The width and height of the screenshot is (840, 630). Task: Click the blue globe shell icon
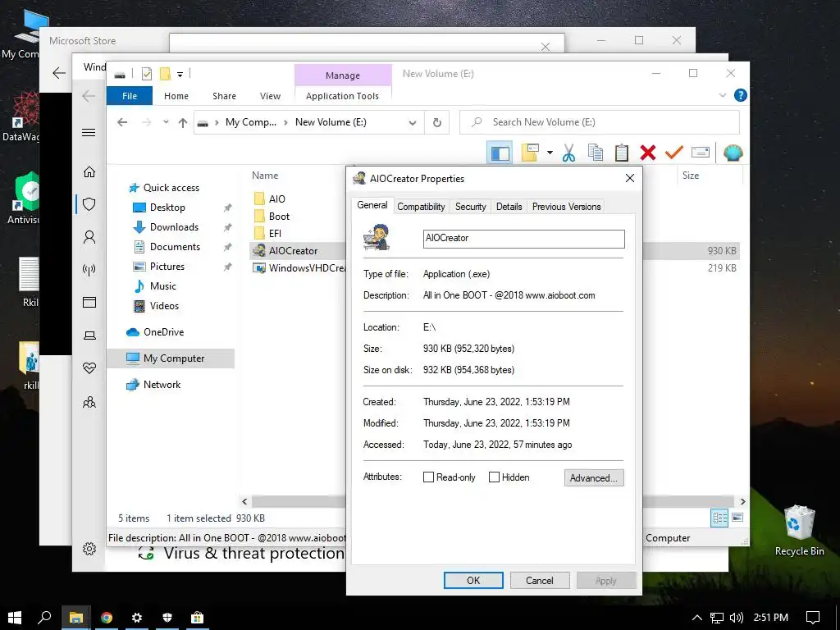(733, 153)
